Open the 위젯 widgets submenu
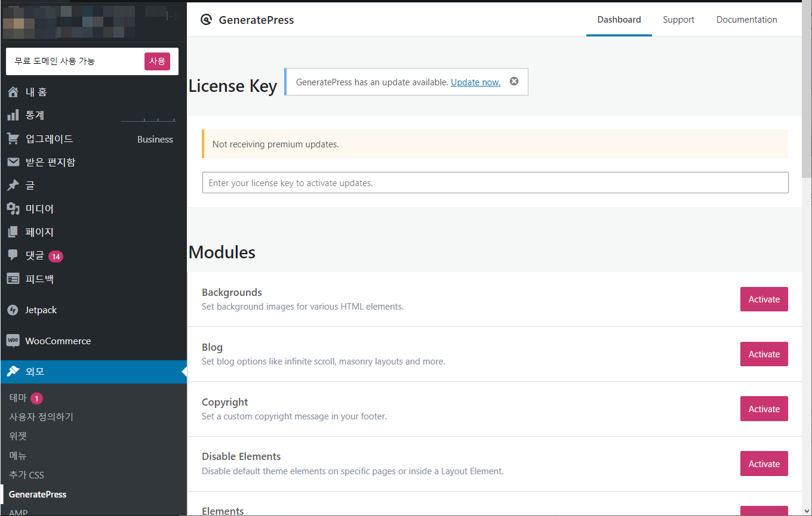The image size is (812, 516). click(18, 436)
